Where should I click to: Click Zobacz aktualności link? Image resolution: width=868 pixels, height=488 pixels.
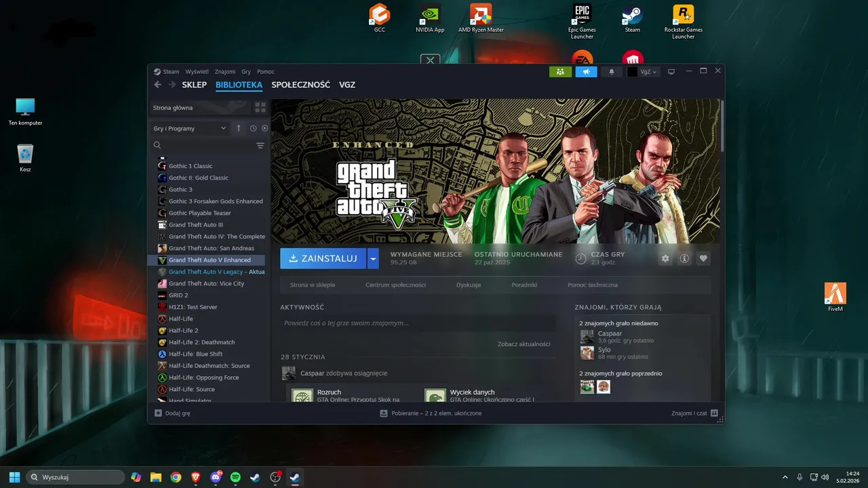524,344
